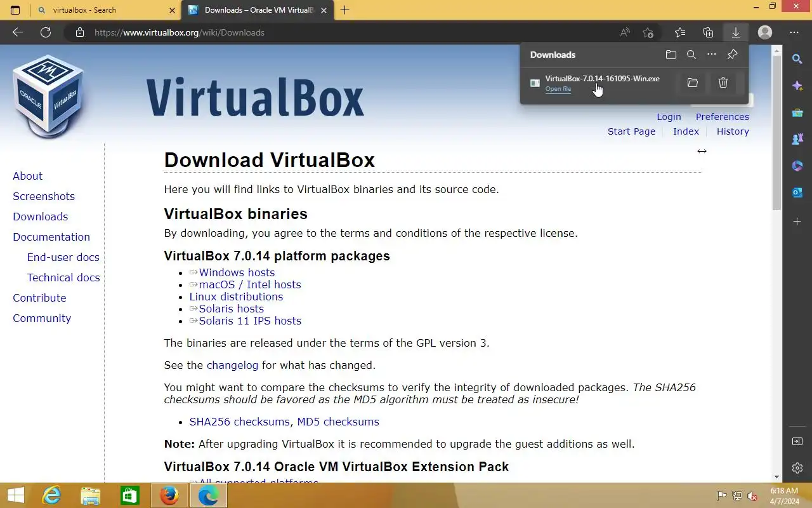Click the Solaris 11 IPS hosts link
The width and height of the screenshot is (812, 508).
coord(250,321)
